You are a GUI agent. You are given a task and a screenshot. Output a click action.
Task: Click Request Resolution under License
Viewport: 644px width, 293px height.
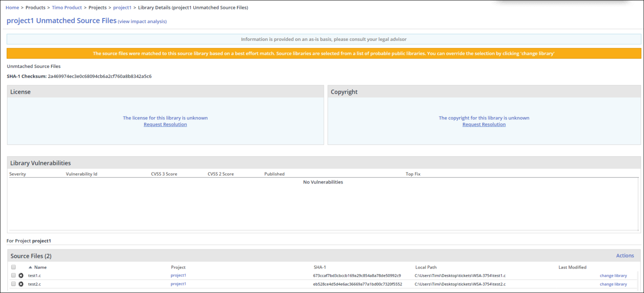(x=165, y=125)
